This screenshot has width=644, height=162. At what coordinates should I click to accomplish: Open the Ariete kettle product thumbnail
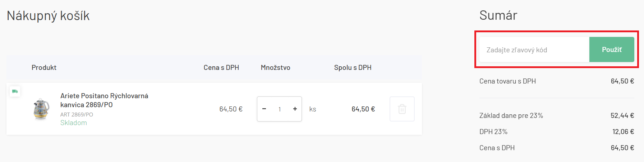41,109
